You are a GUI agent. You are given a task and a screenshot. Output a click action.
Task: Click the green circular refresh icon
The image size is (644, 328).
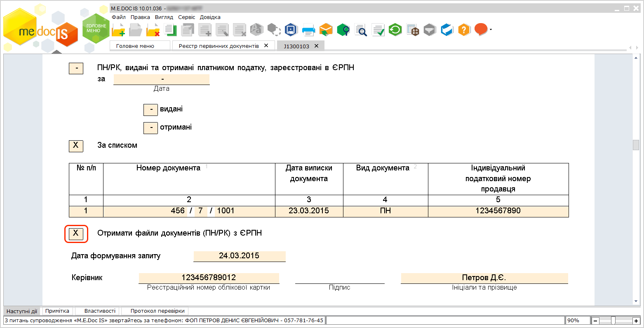coord(395,29)
